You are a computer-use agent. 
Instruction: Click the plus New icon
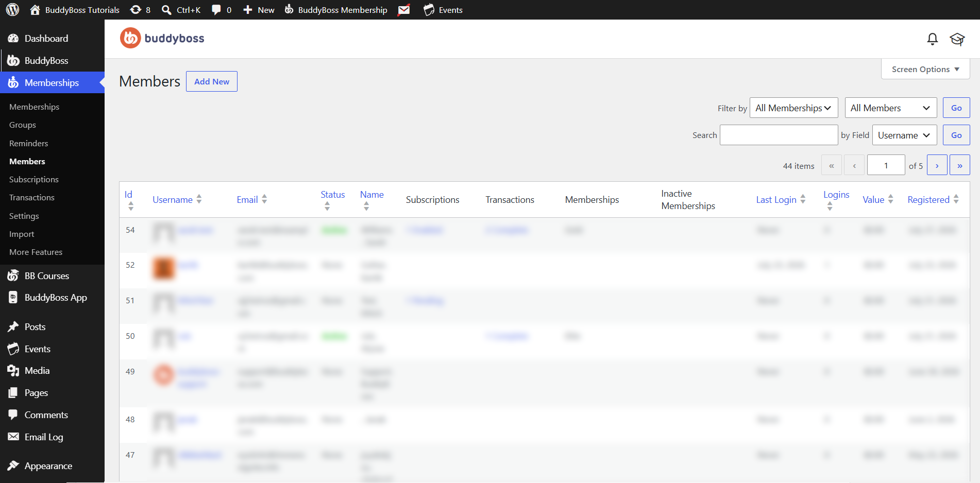(x=247, y=10)
